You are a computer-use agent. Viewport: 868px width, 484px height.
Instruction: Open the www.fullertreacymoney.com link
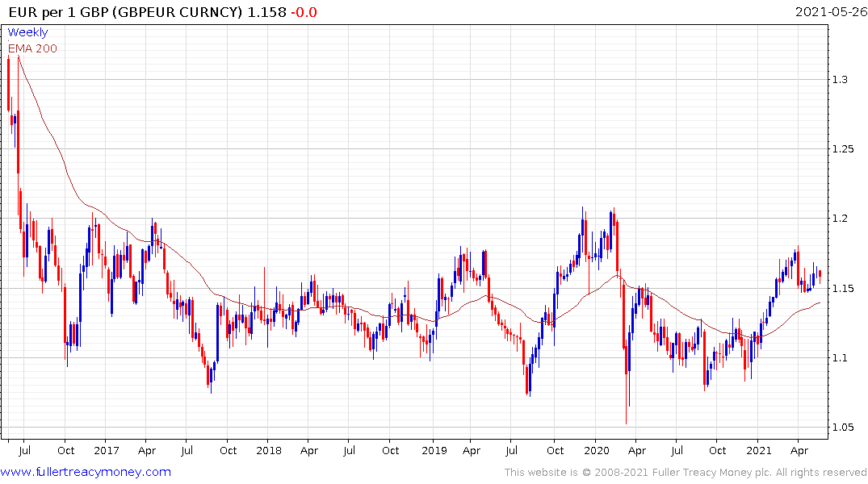(x=86, y=472)
